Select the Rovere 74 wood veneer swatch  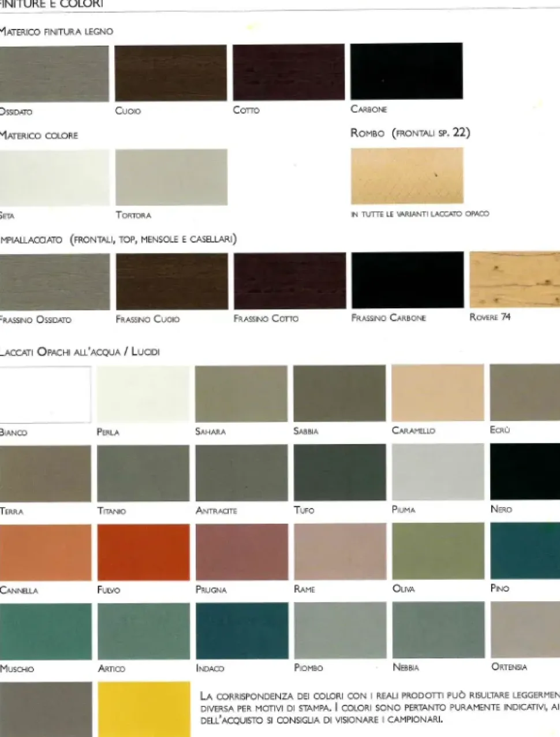(x=514, y=280)
